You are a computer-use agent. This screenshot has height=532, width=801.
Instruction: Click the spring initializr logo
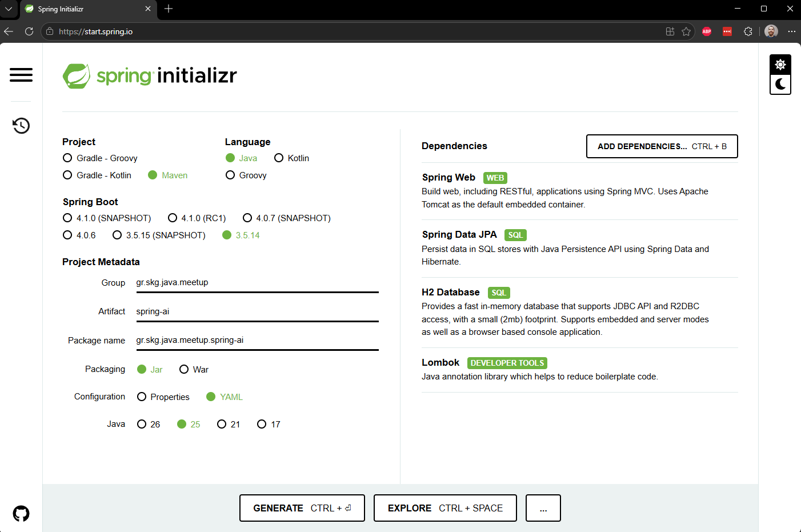click(150, 76)
